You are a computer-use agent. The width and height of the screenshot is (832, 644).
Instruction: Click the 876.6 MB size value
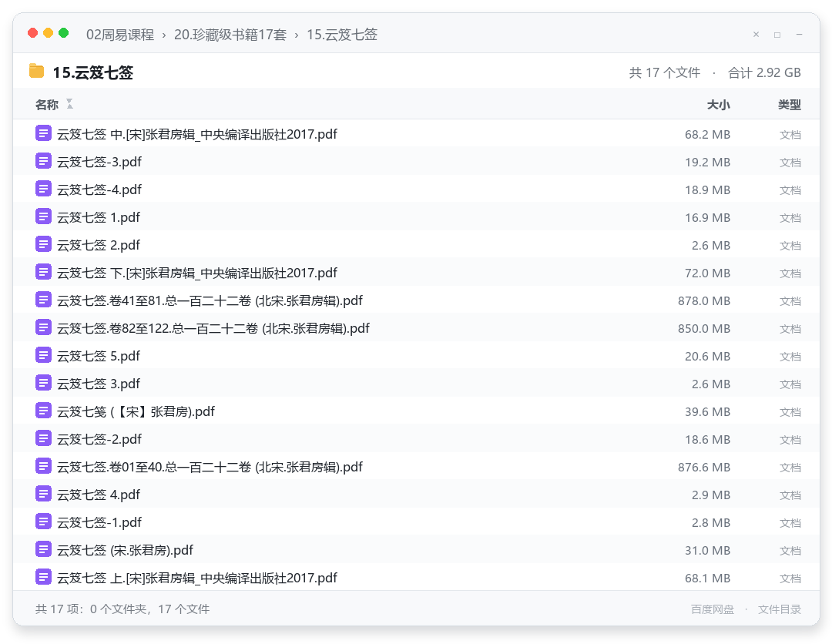704,468
